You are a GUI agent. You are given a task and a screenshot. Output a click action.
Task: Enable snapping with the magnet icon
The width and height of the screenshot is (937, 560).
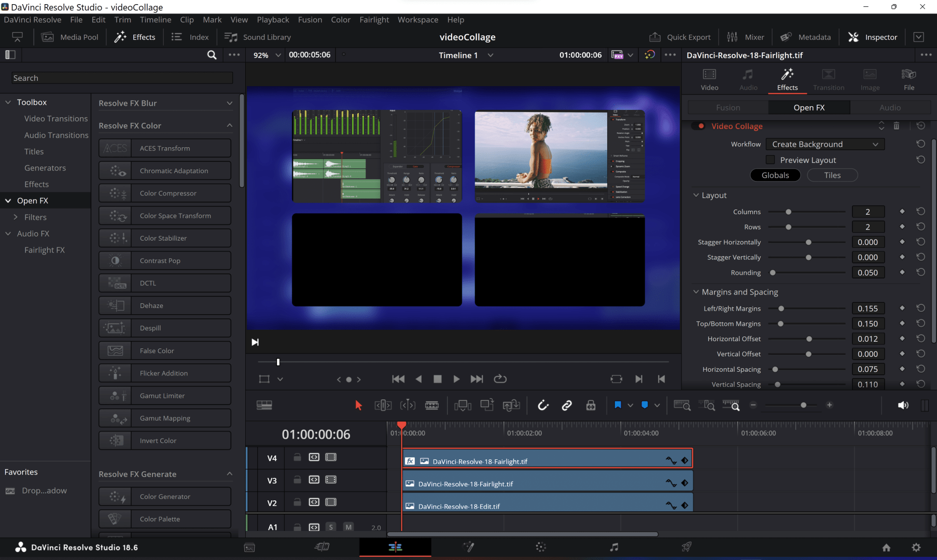tap(543, 405)
